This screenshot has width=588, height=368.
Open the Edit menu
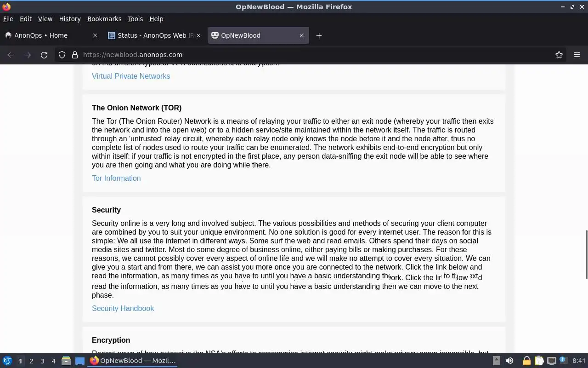point(26,19)
